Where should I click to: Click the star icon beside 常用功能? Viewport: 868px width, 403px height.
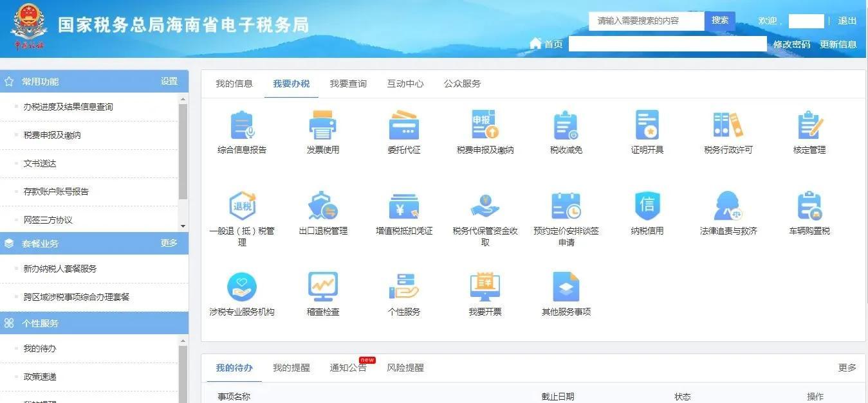tap(9, 82)
